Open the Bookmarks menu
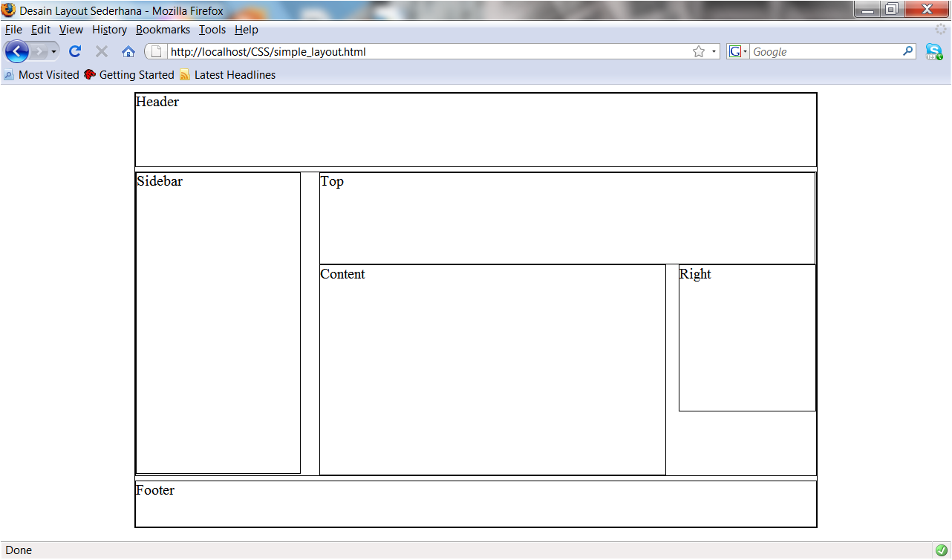 [163, 30]
